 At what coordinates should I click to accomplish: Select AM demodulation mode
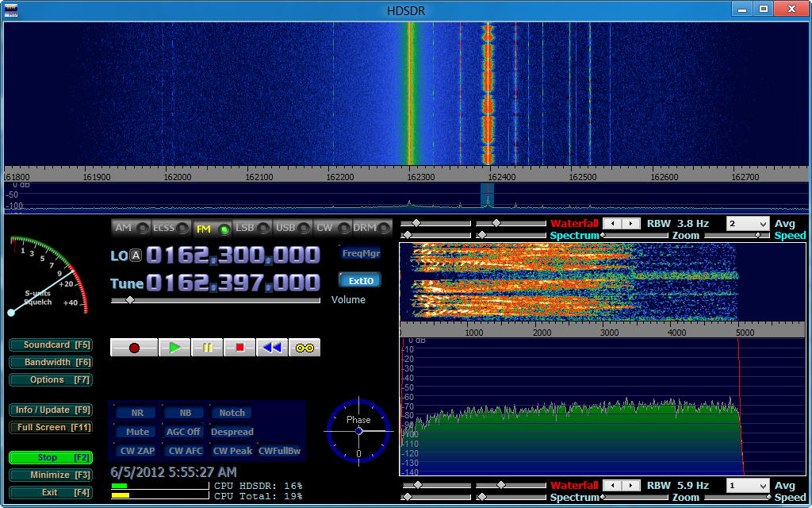(x=131, y=229)
